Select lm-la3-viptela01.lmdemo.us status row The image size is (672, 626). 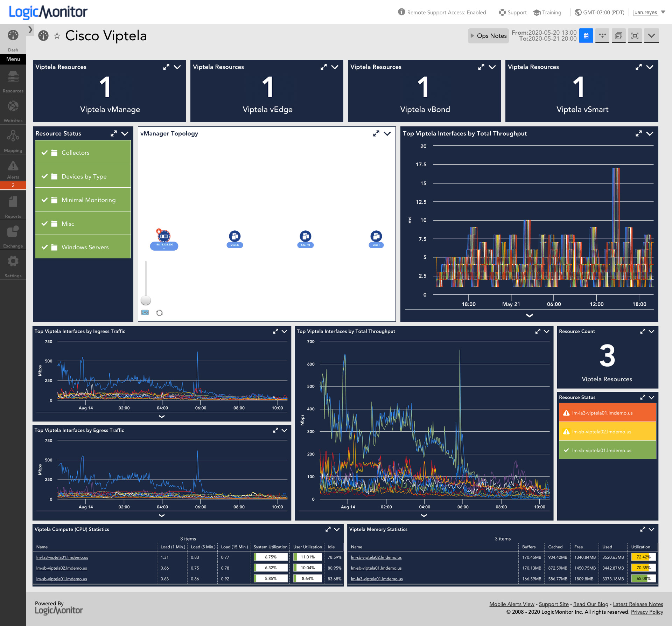pyautogui.click(x=608, y=413)
